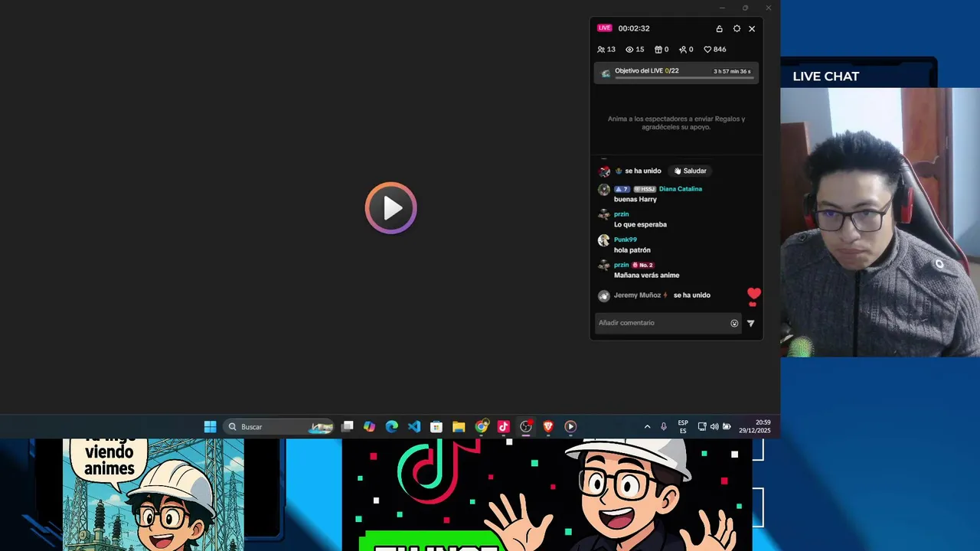Click the Buscar taskbar search box
Viewport: 980px width, 551px height.
click(279, 426)
